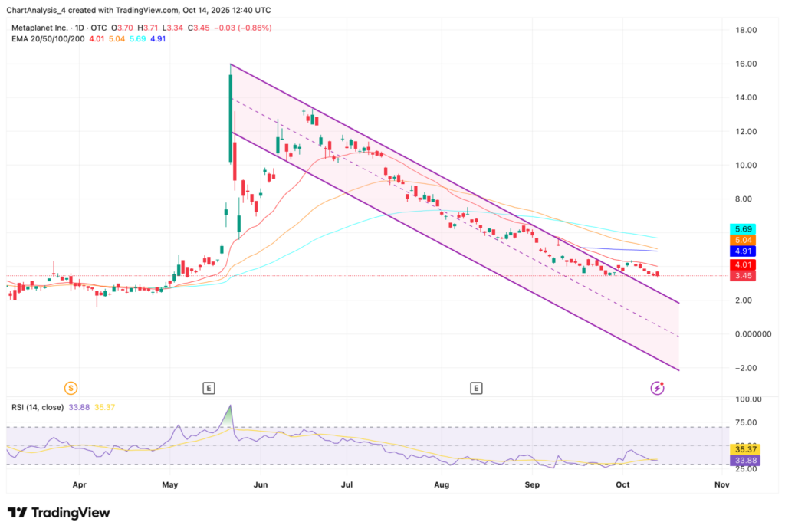Open the earnings marker between August and September
785x532 pixels.
[x=477, y=389]
